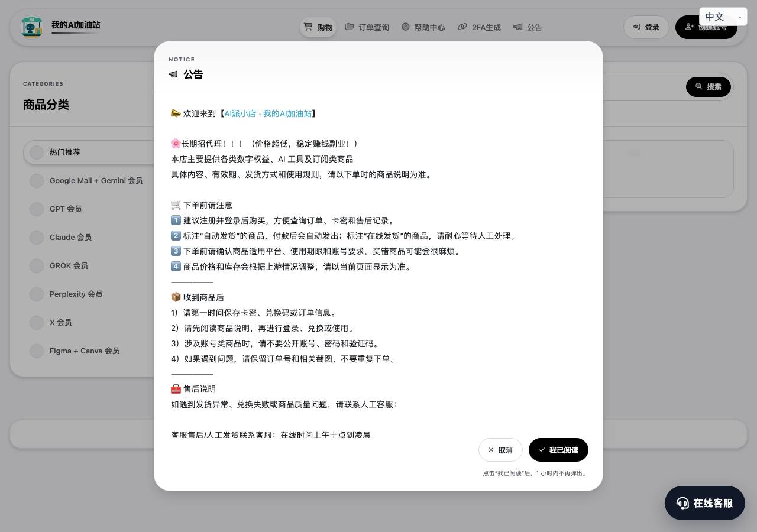Go to 帮助中心 help center

click(x=423, y=27)
